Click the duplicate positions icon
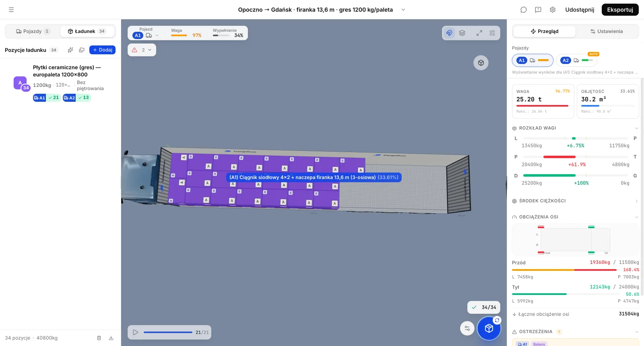 (x=82, y=50)
